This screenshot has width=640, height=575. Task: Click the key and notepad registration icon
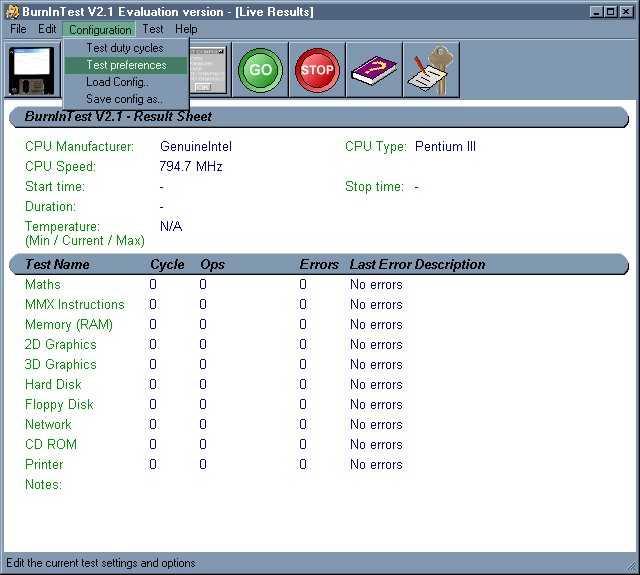pyautogui.click(x=431, y=70)
